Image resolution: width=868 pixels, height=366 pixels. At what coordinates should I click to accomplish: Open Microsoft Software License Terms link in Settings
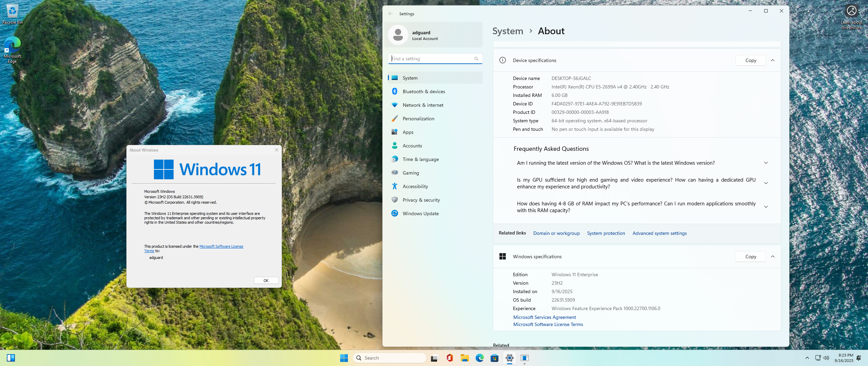coord(548,324)
